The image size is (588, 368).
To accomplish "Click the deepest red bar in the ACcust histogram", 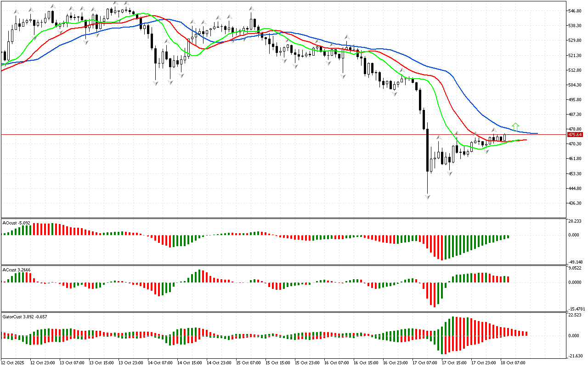I will [434, 294].
